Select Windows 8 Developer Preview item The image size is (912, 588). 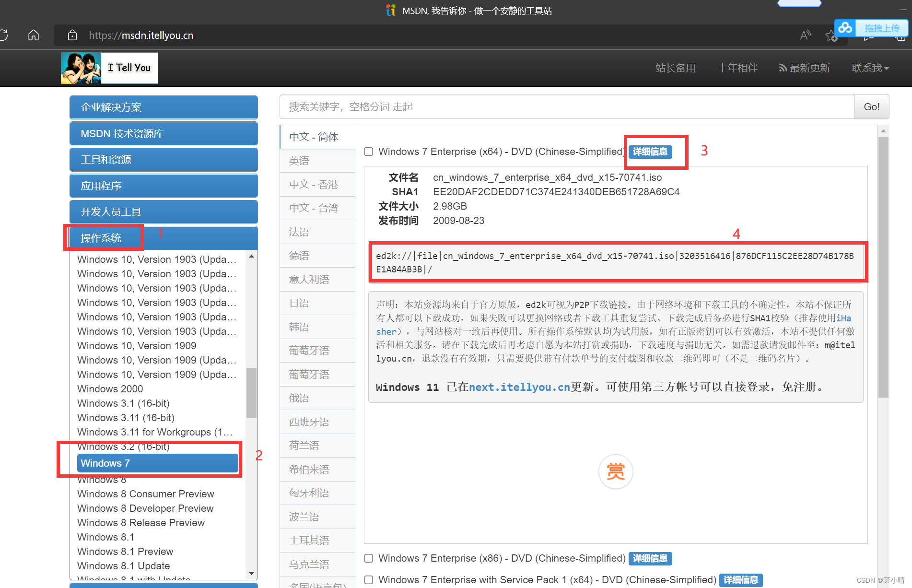click(145, 508)
